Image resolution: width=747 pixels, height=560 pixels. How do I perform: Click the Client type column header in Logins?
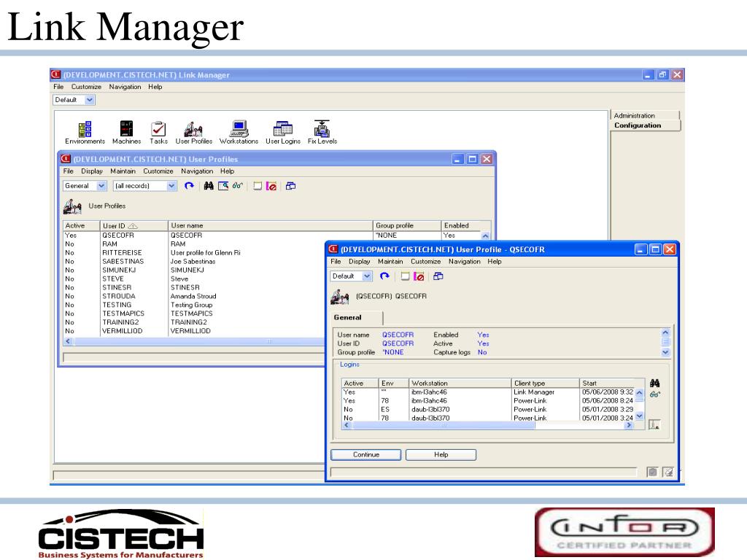(x=545, y=383)
